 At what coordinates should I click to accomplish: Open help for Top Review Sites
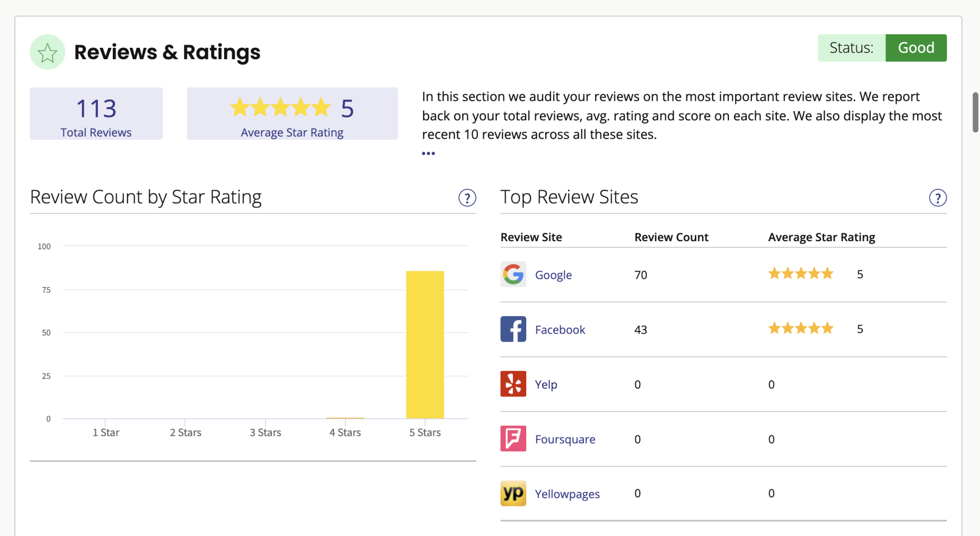tap(938, 198)
